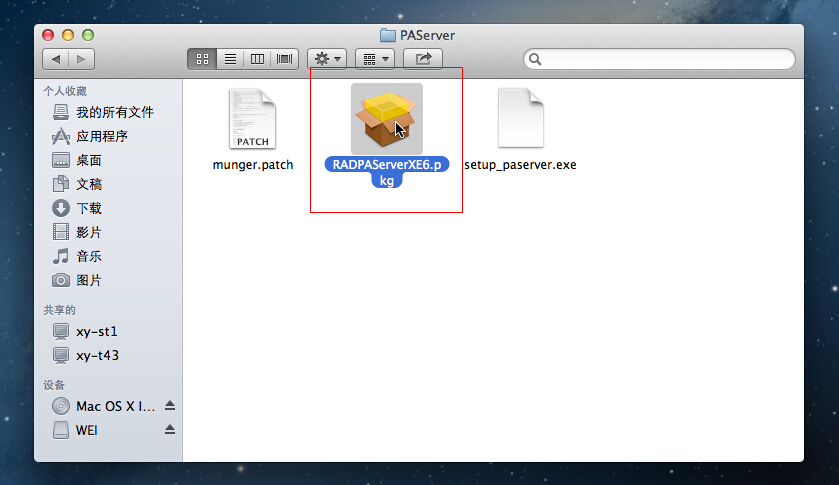Viewport: 839px width, 485px height.
Task: Switch to icon view mode
Action: coord(202,59)
